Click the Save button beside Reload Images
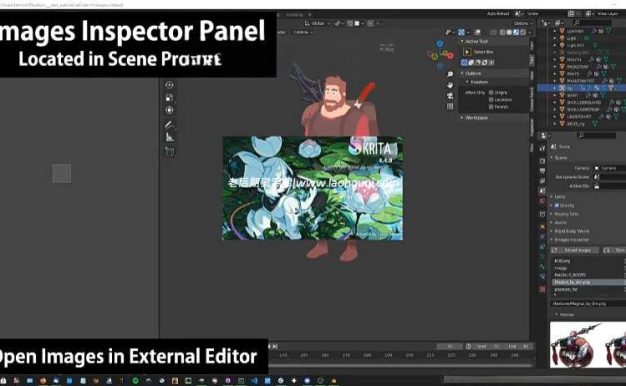Image resolution: width=626 pixels, height=386 pixels. [614, 250]
